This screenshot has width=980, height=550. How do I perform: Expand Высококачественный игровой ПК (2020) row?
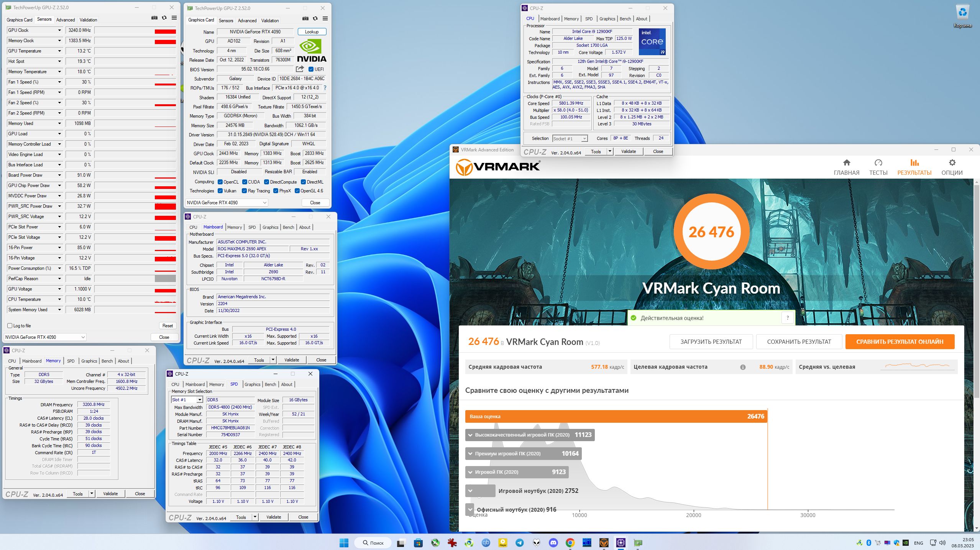point(470,435)
